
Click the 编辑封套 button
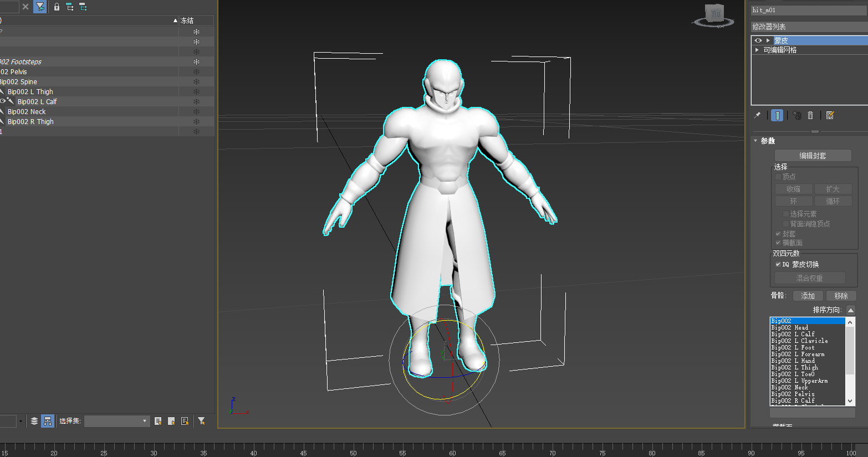coord(813,156)
